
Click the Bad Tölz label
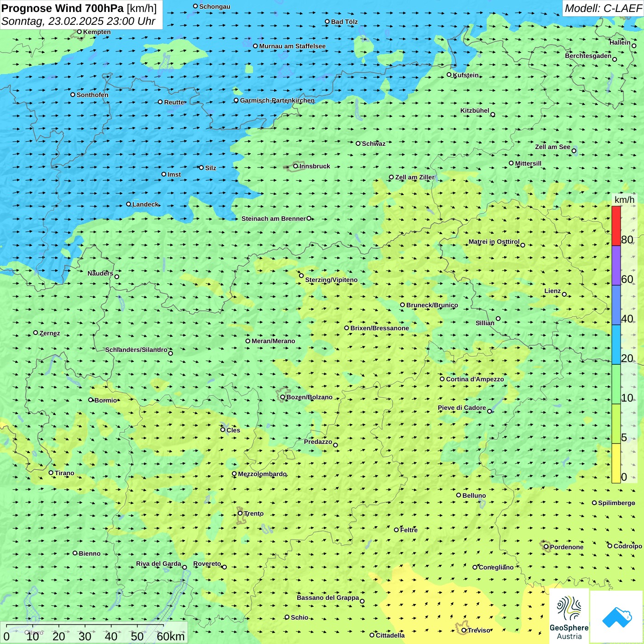pos(344,22)
